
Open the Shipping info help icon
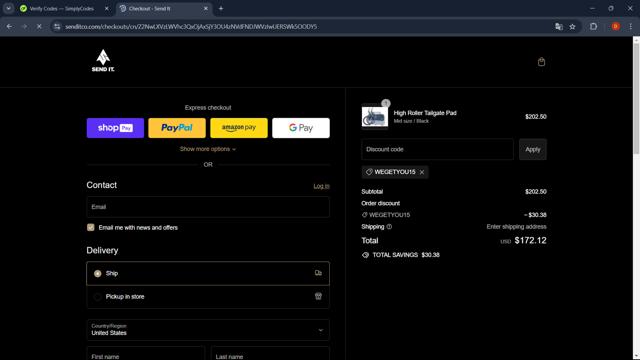tap(389, 227)
